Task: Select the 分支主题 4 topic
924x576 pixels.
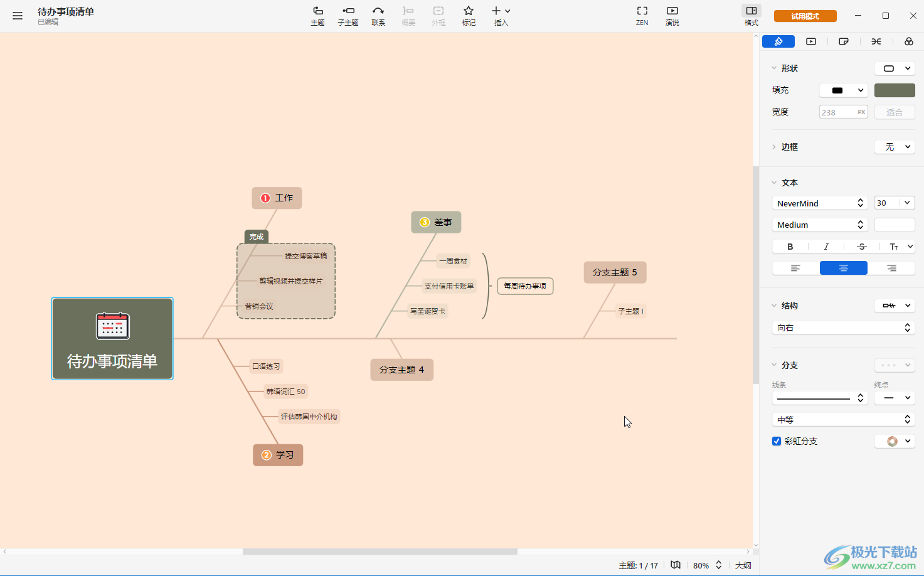Action: (401, 370)
